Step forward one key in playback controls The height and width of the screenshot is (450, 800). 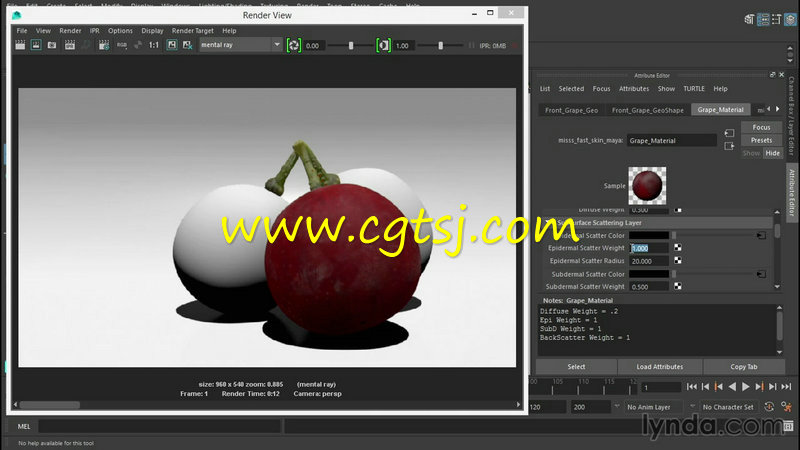(x=759, y=387)
